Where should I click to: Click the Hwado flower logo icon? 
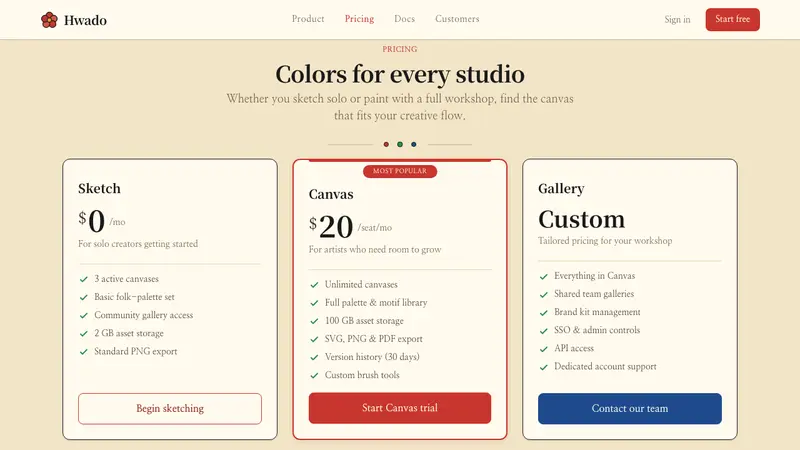[x=49, y=20]
